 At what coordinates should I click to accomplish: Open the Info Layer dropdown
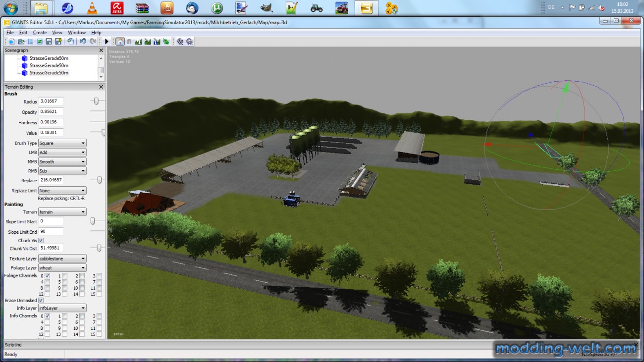coord(62,308)
